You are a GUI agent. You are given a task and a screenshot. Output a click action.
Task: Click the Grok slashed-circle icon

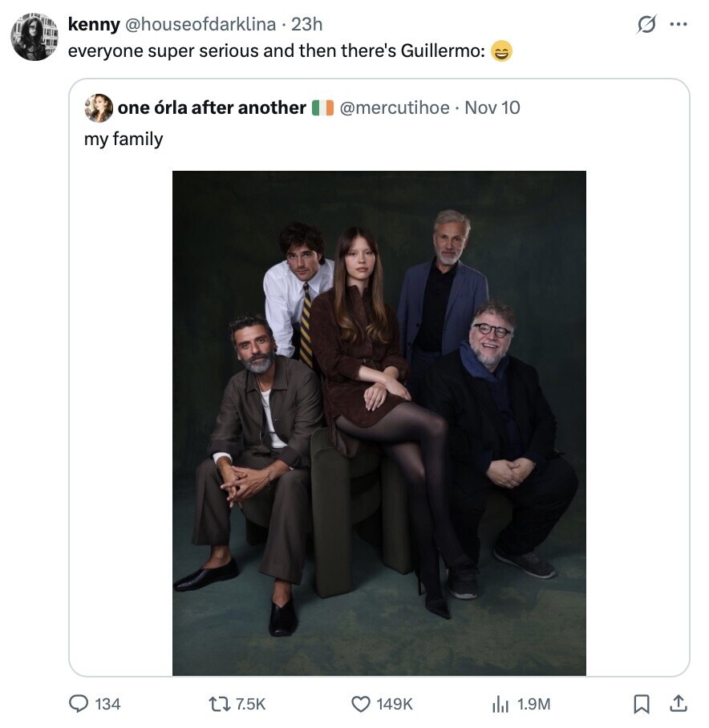pos(645,25)
